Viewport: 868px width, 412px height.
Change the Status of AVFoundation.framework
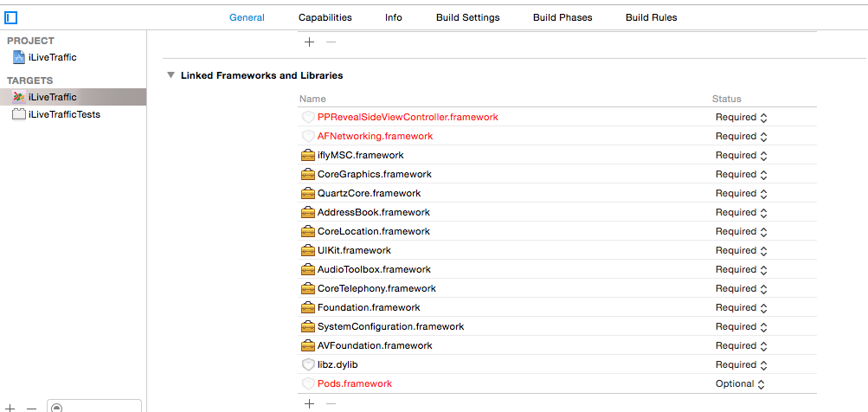[742, 345]
